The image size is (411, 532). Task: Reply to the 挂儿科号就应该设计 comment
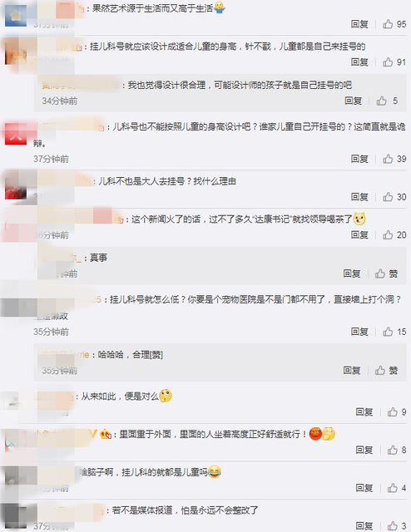coord(359,62)
